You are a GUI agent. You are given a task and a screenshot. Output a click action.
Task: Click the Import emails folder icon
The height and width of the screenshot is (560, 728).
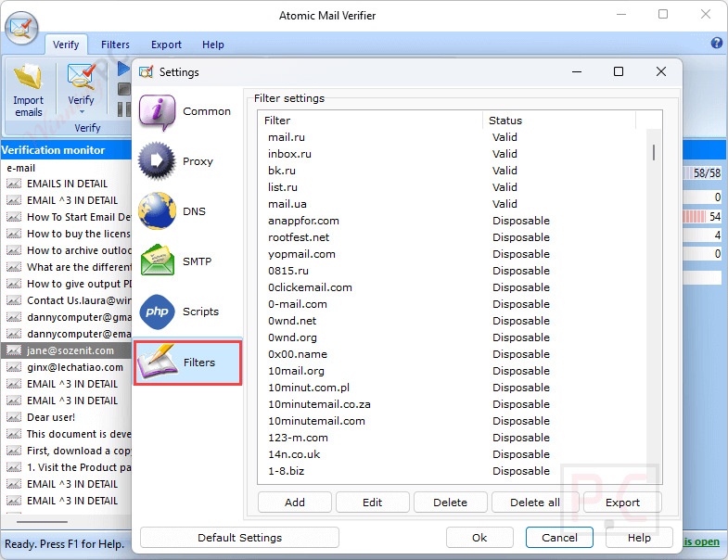click(29, 77)
